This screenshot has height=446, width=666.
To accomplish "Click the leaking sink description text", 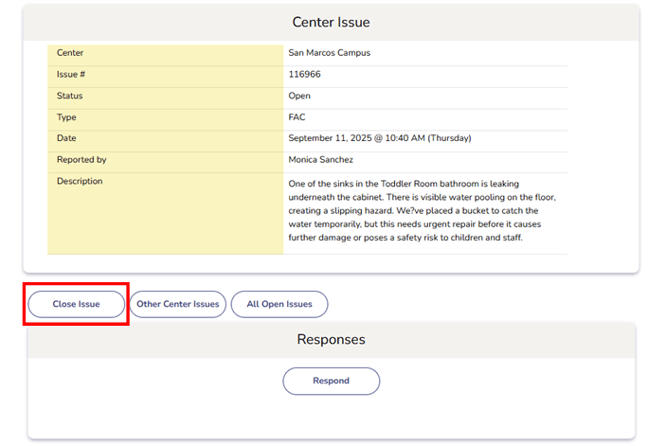I will 420,211.
